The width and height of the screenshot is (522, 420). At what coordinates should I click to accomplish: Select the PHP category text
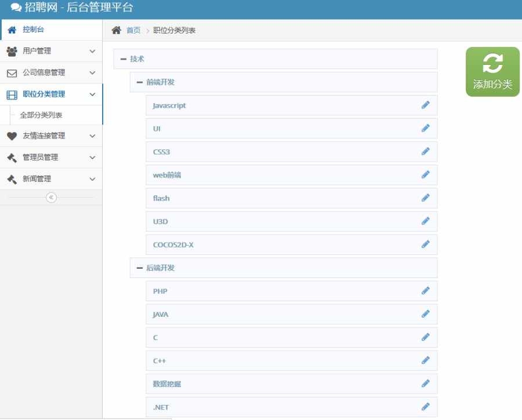[x=160, y=291]
